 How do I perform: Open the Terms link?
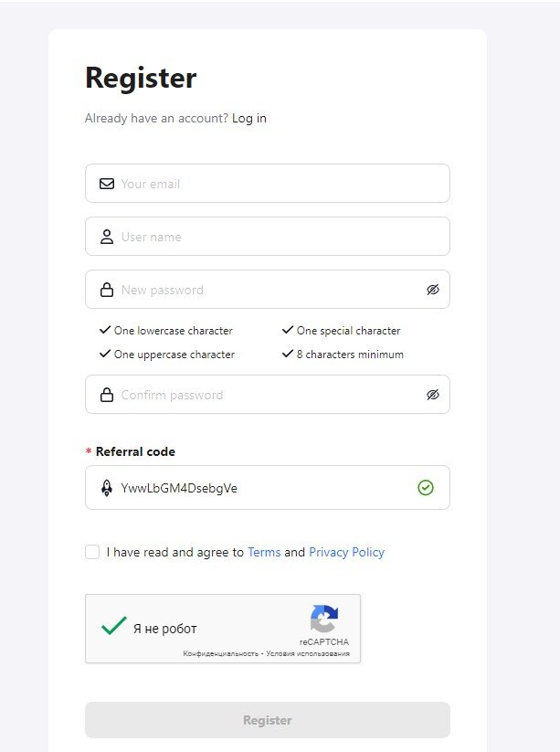(x=264, y=552)
